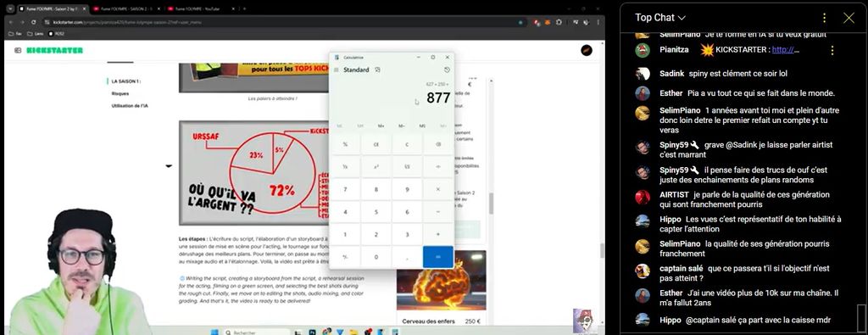Open the calculator history icon
This screenshot has height=335, width=868.
pos(447,70)
